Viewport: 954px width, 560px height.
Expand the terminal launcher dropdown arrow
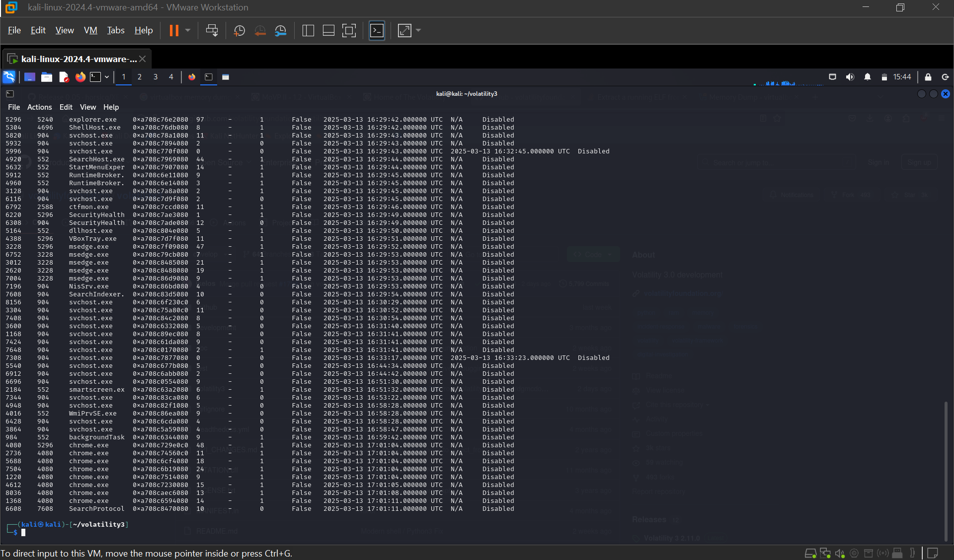[x=106, y=77]
